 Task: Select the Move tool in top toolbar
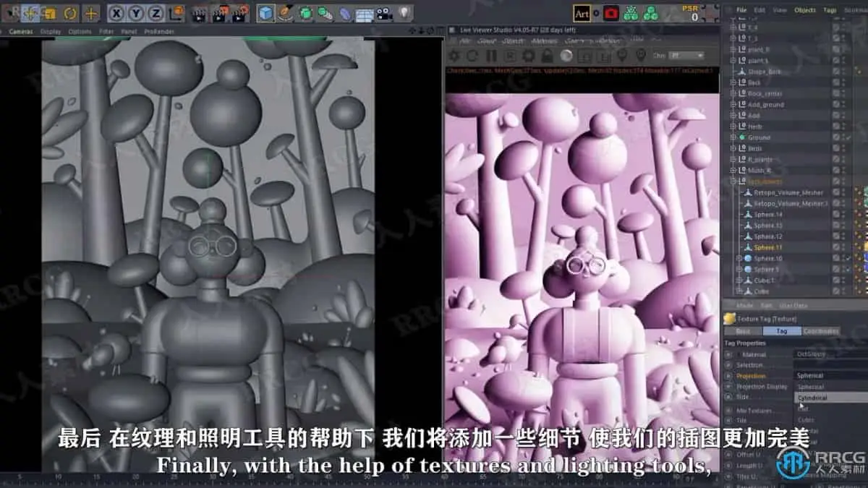[30, 13]
